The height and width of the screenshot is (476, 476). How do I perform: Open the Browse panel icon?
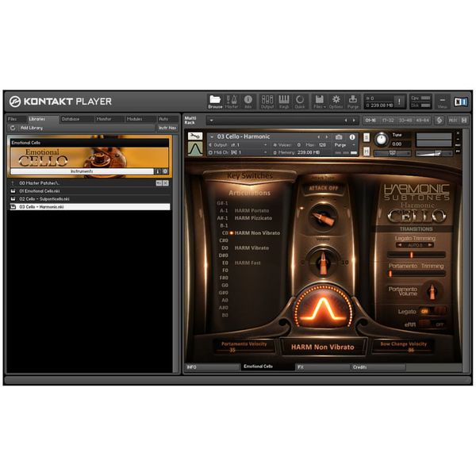tap(215, 101)
